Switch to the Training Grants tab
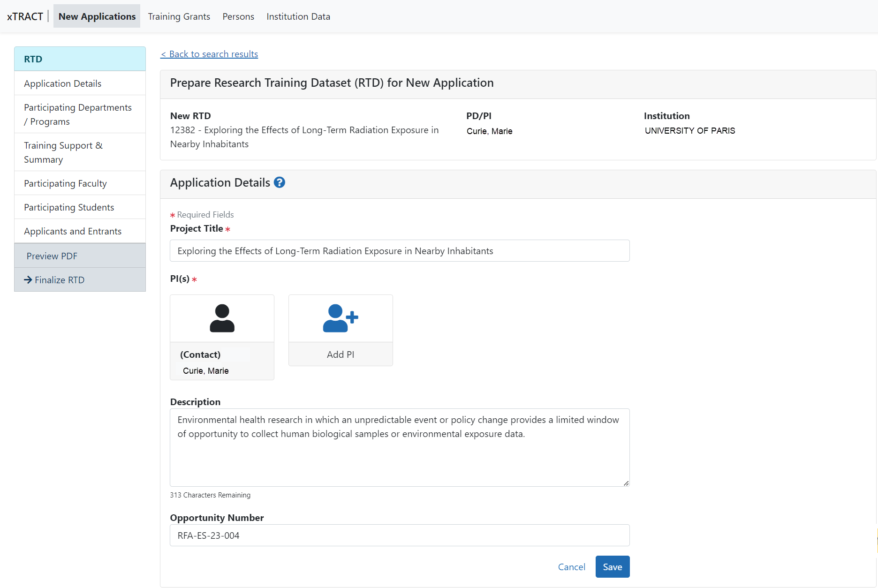Screen dimensions: 878x588 pos(179,16)
